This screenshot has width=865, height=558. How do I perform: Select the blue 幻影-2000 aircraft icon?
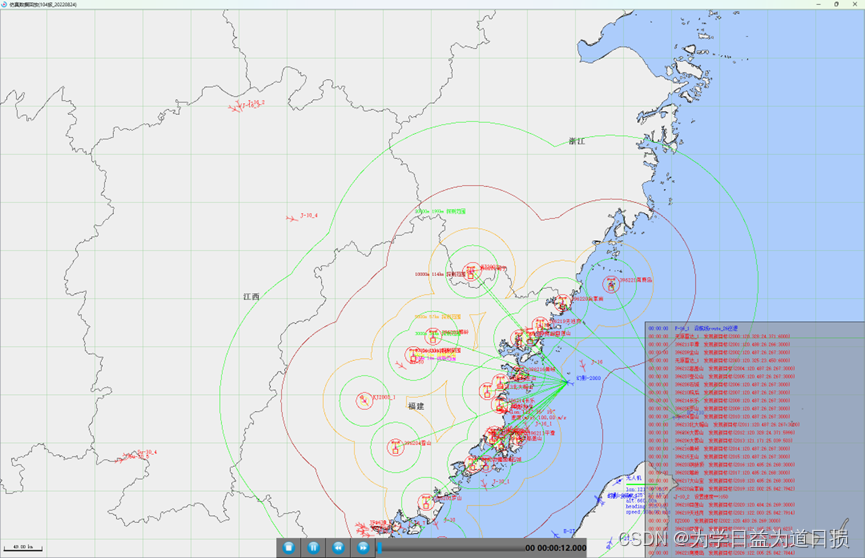tap(568, 382)
